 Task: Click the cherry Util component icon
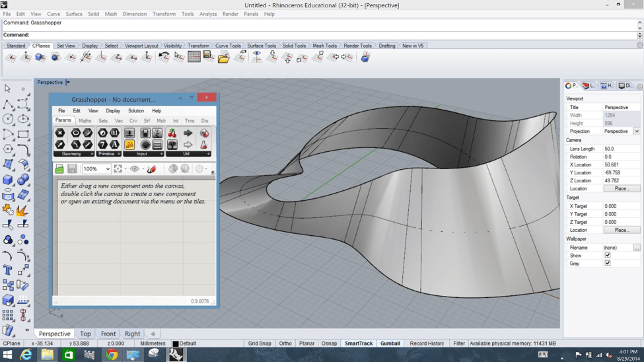(x=172, y=133)
